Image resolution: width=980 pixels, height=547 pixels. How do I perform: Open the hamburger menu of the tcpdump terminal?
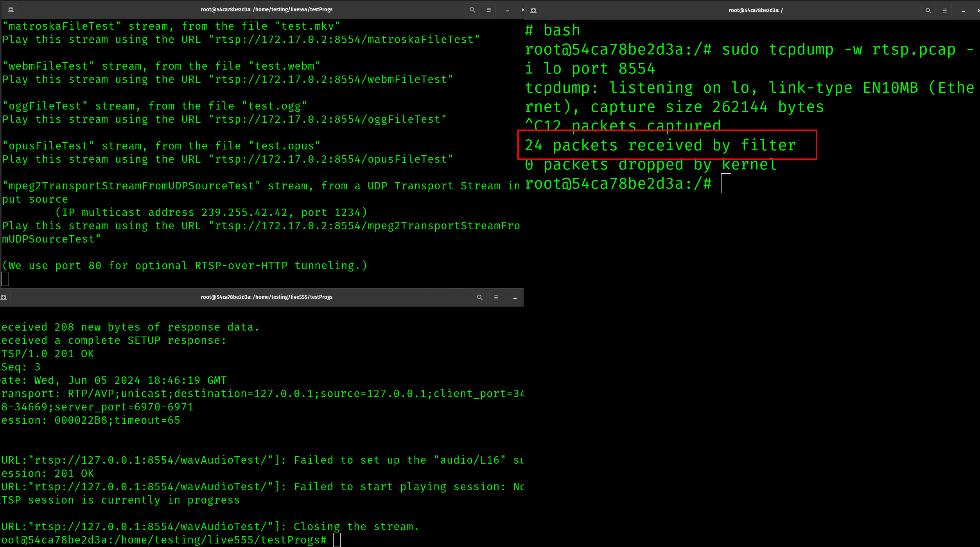tap(945, 11)
